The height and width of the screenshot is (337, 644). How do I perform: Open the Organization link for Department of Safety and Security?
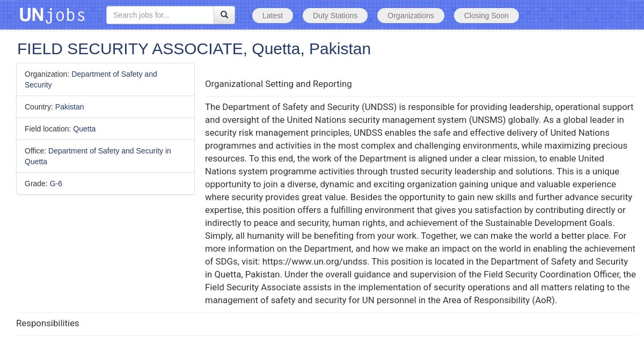[x=114, y=74]
